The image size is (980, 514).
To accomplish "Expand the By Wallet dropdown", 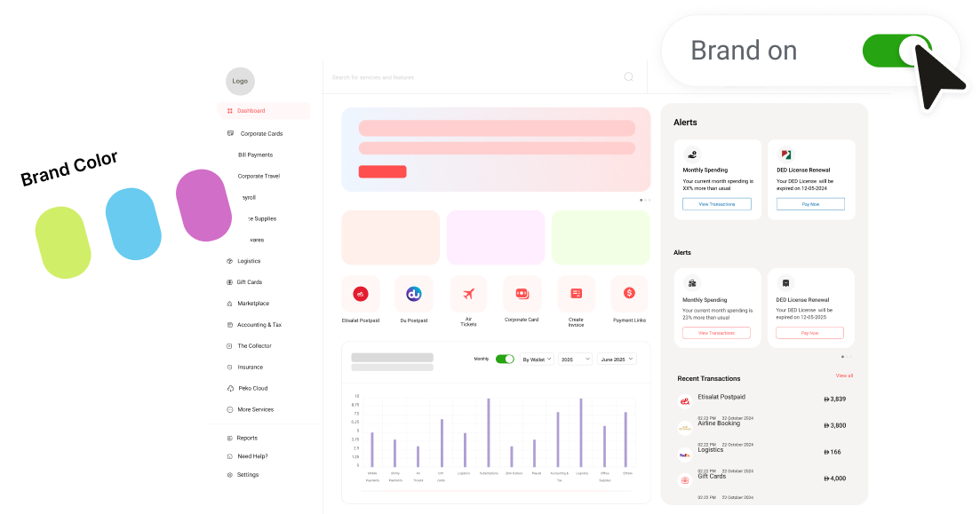I will click(537, 359).
